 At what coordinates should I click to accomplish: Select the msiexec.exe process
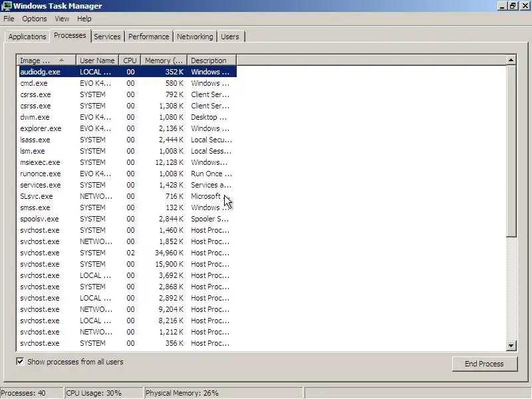pos(128,162)
